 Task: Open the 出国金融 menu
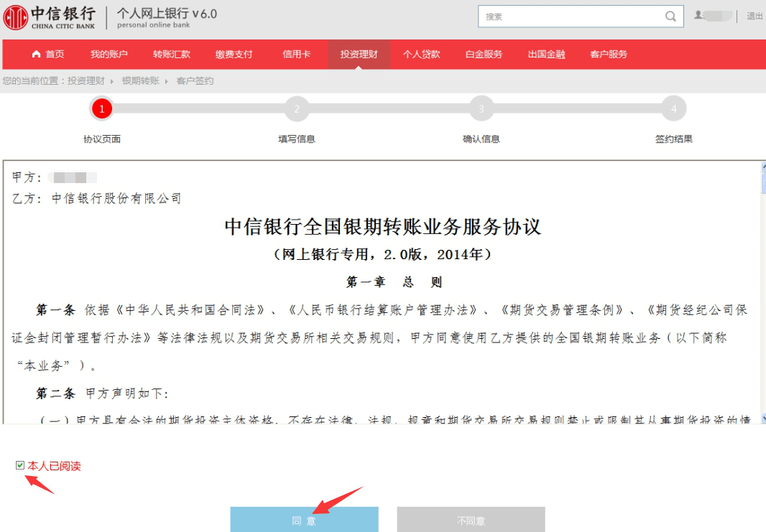pyautogui.click(x=547, y=54)
